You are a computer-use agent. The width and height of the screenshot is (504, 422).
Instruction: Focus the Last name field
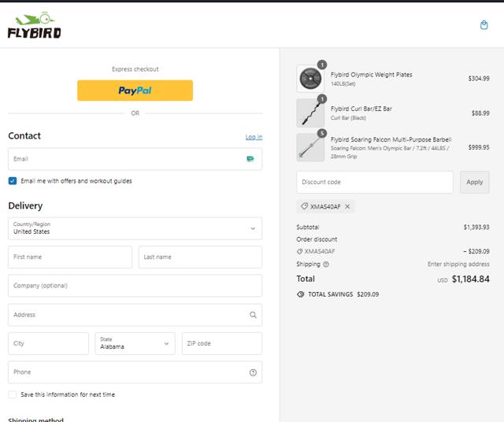[200, 257]
